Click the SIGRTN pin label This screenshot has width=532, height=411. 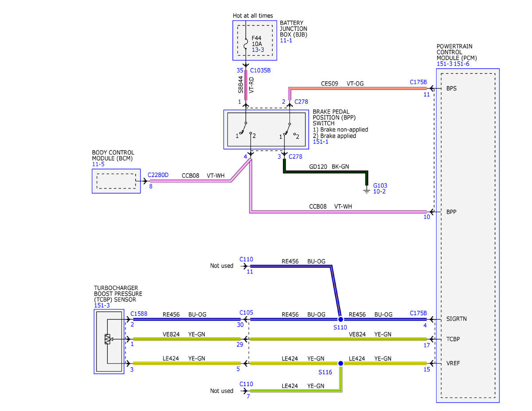click(x=456, y=319)
